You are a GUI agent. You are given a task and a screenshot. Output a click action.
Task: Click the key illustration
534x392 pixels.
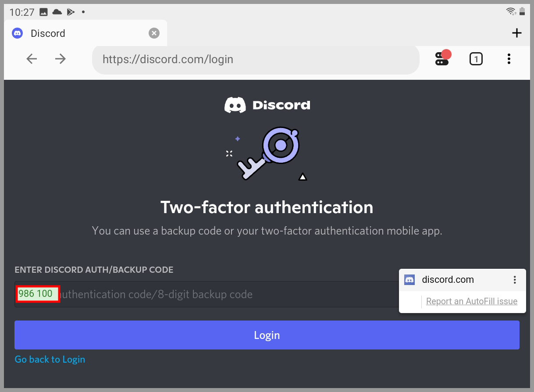pos(267,153)
